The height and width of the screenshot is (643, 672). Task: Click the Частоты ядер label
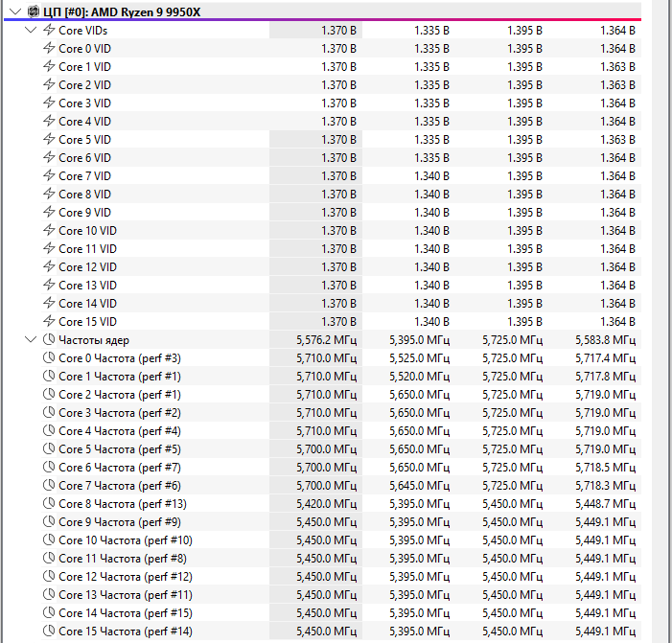(94, 340)
